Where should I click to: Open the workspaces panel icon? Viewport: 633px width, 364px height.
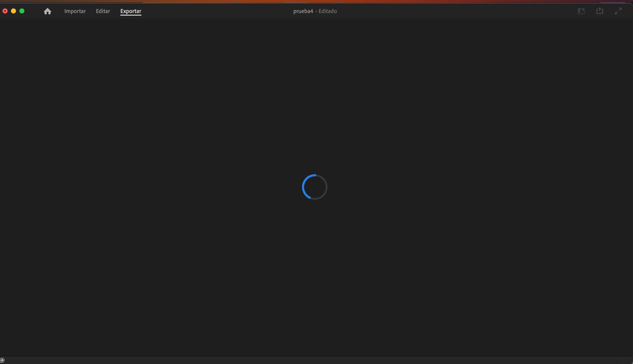(581, 11)
